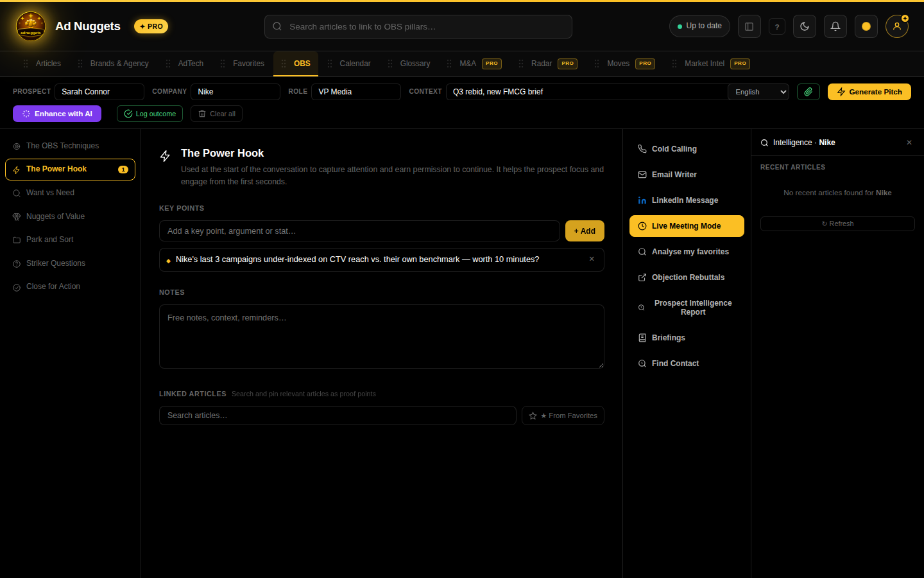The width and height of the screenshot is (924, 578).
Task: Click the Power Hook lightning heading icon
Action: 165,156
